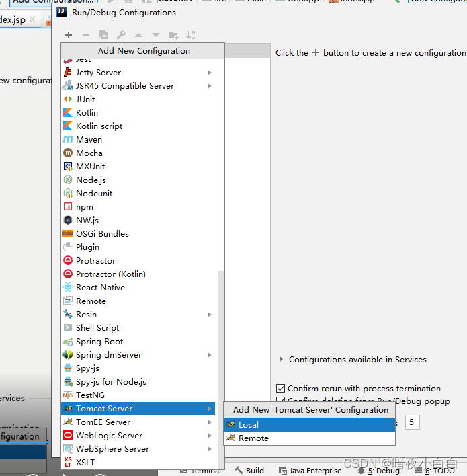Screen dimensions: 467x476
Task: Close the index.jsp editor tab
Action: (x=33, y=19)
